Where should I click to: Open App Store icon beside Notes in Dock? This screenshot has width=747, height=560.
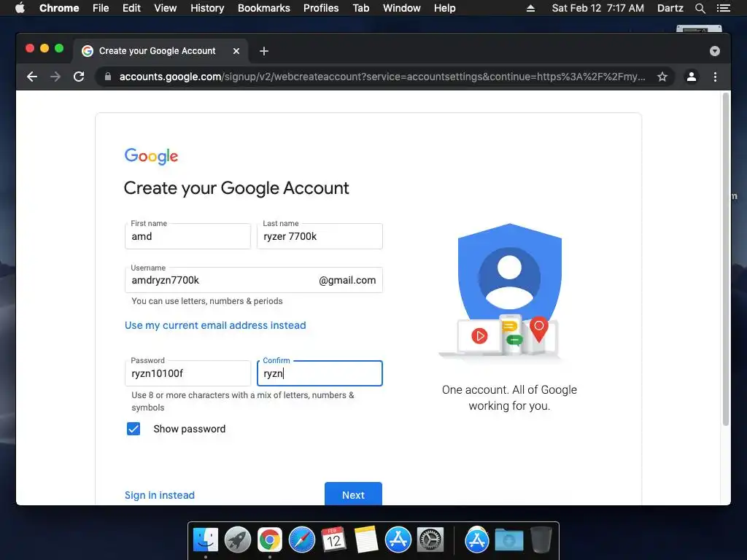click(x=398, y=540)
